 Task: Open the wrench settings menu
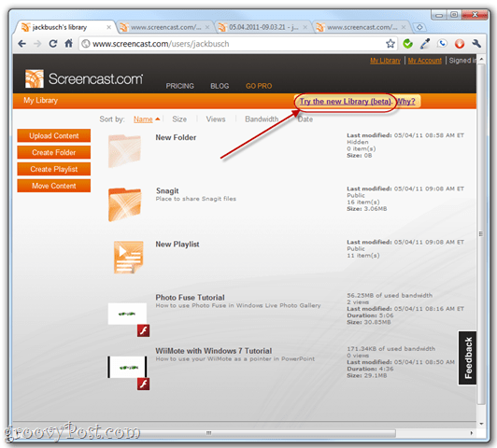pos(476,44)
